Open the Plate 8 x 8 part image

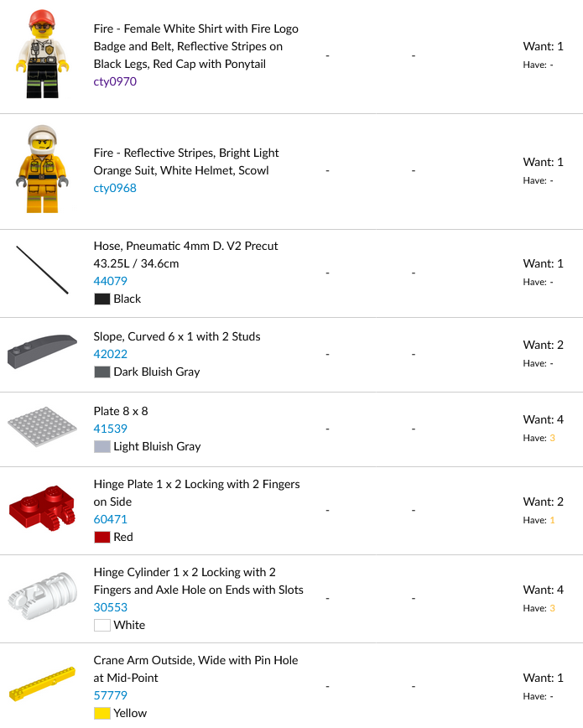[42, 428]
